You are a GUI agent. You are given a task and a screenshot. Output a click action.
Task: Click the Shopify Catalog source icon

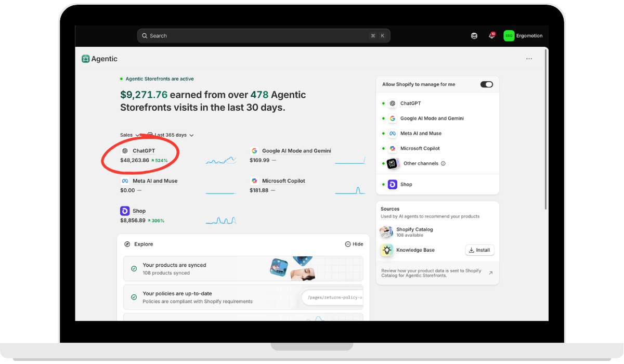point(386,232)
